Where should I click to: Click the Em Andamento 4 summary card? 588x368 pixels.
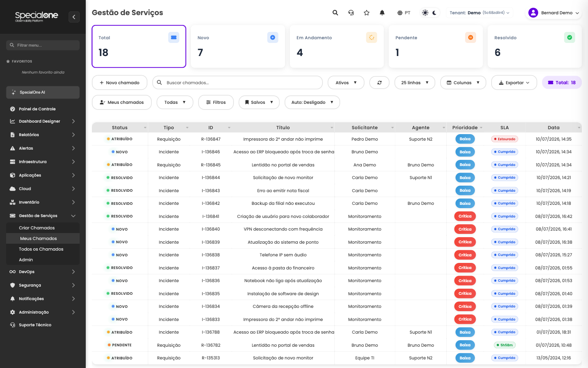pyautogui.click(x=337, y=46)
